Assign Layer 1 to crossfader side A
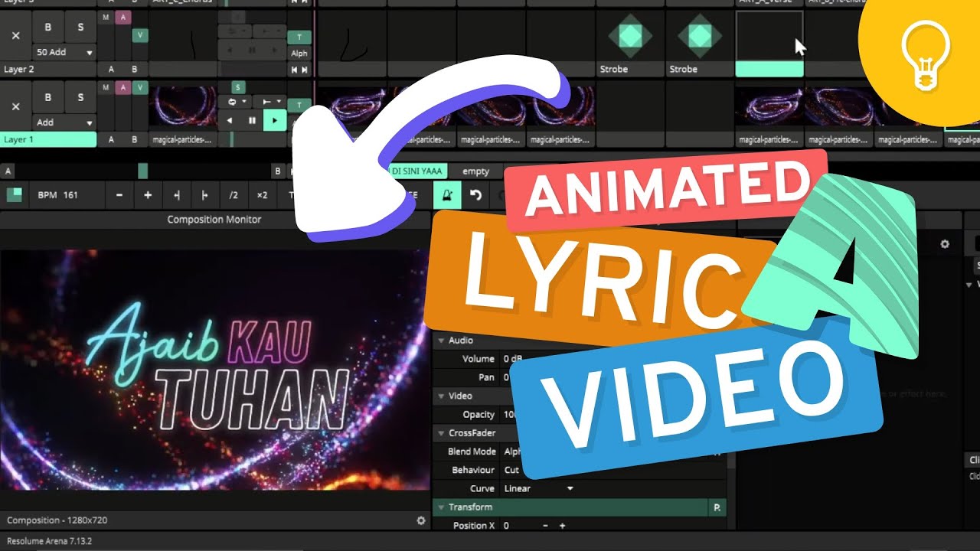Image resolution: width=980 pixels, height=551 pixels. pyautogui.click(x=111, y=139)
